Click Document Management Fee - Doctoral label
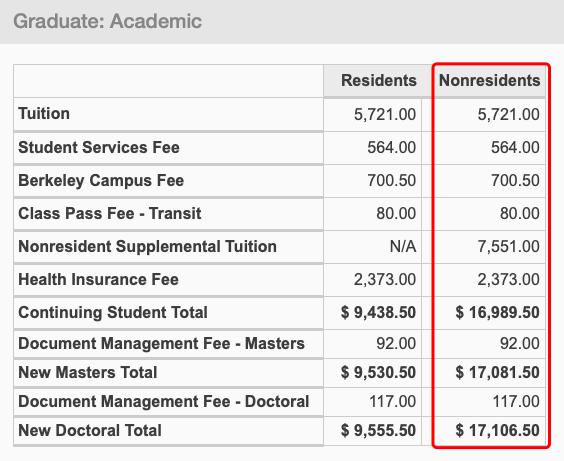Image resolution: width=564 pixels, height=461 pixels. click(164, 401)
